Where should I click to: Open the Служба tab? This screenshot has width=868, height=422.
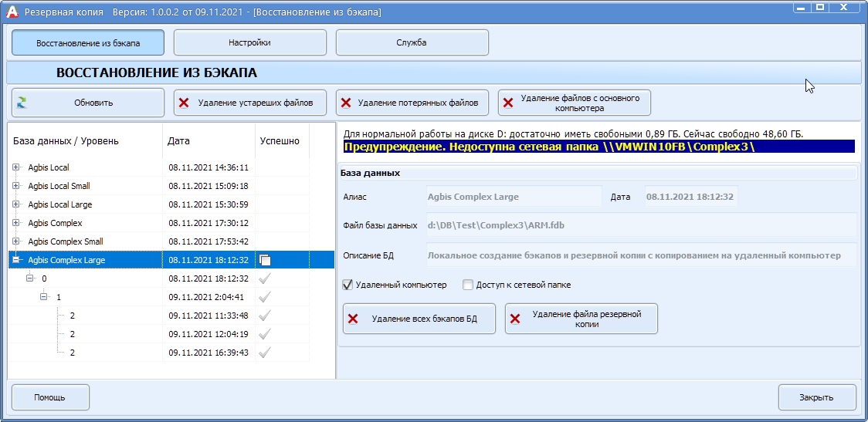[x=412, y=42]
